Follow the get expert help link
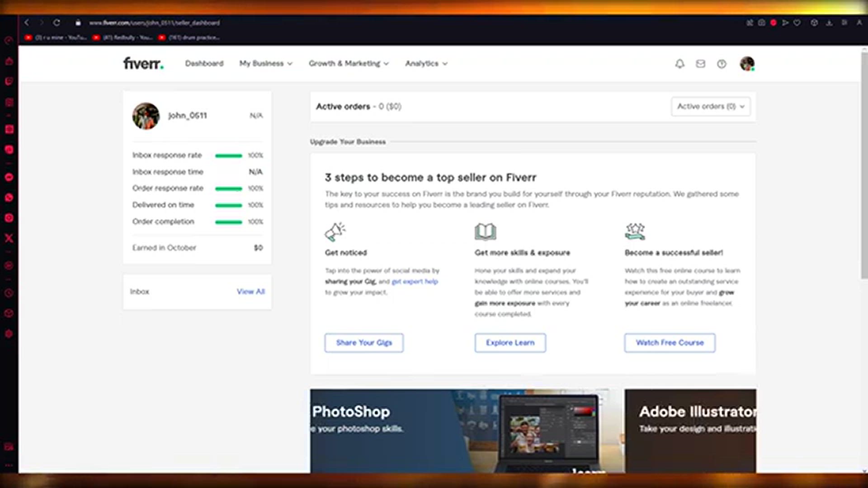Screen dimensions: 868x488 coord(415,282)
